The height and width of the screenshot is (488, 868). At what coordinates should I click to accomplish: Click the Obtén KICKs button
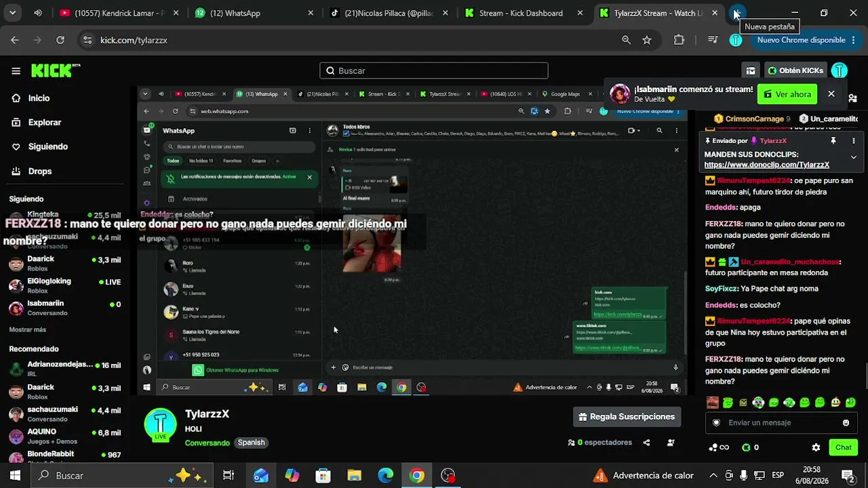tap(795, 70)
